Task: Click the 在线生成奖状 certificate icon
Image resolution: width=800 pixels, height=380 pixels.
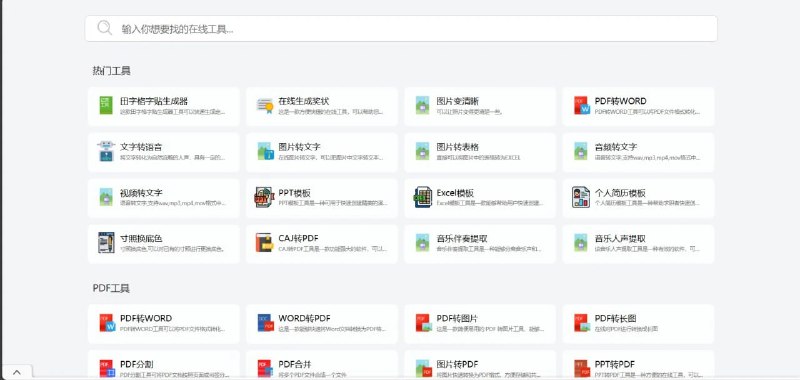Action: pos(265,106)
